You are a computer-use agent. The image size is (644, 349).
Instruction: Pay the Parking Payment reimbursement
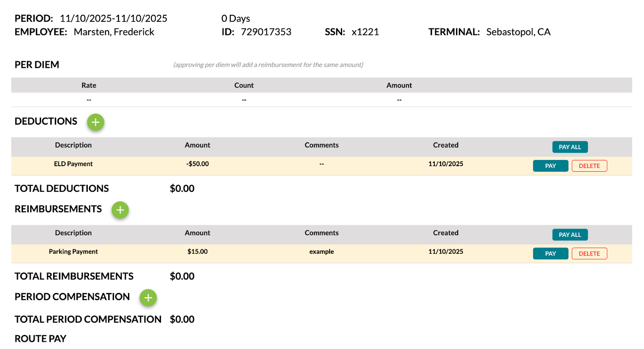tap(551, 254)
